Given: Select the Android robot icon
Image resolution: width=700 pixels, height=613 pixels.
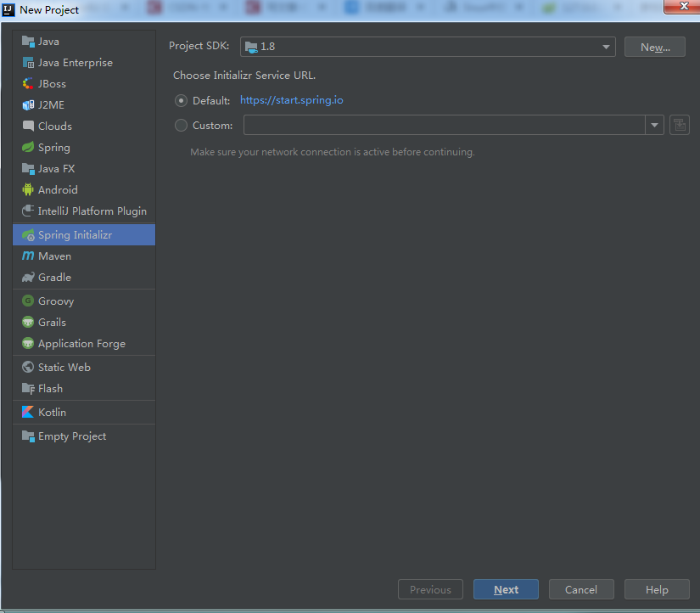Looking at the screenshot, I should point(28,190).
